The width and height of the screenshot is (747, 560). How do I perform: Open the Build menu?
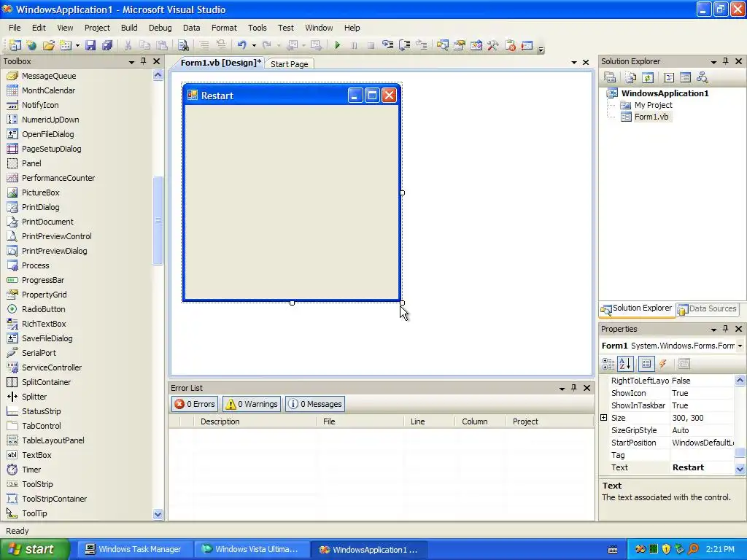(129, 28)
